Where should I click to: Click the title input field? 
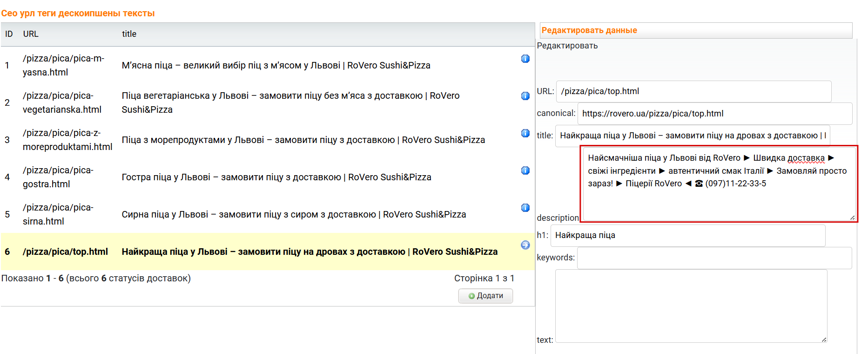692,136
